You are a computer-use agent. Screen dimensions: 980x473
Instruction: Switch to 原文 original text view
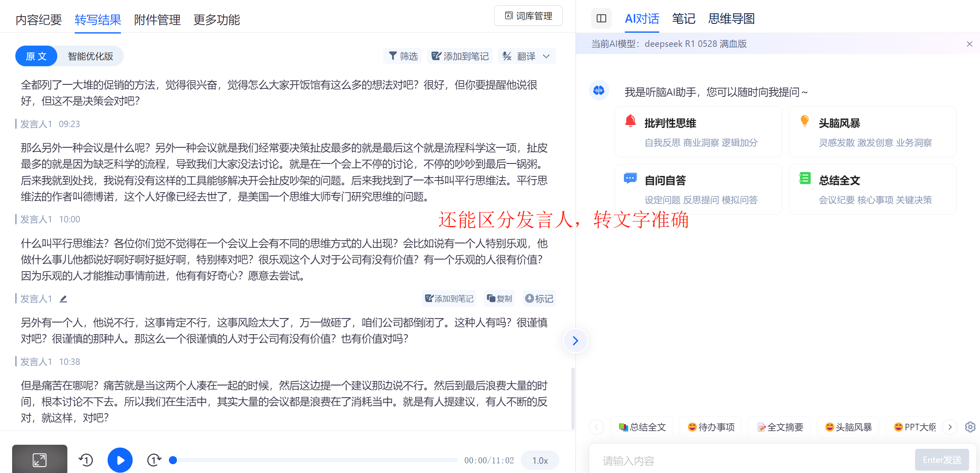point(36,56)
